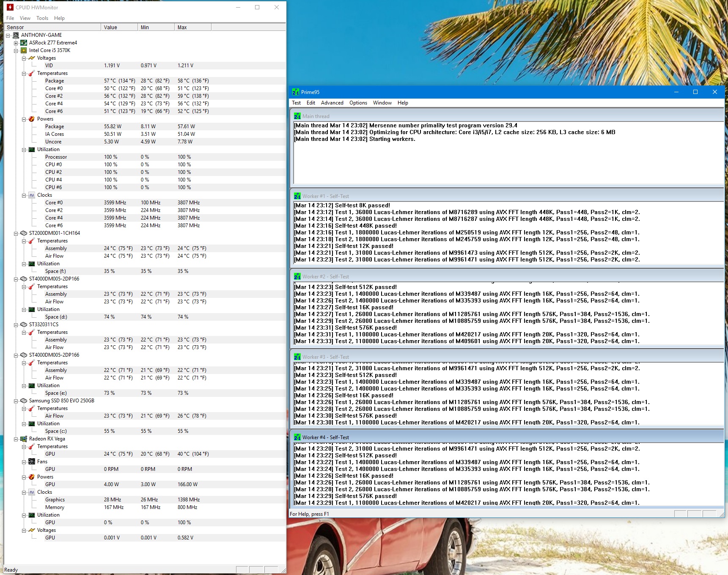Click the Worker #1 Self-Test window icon
This screenshot has width=728, height=575.
pyautogui.click(x=297, y=196)
